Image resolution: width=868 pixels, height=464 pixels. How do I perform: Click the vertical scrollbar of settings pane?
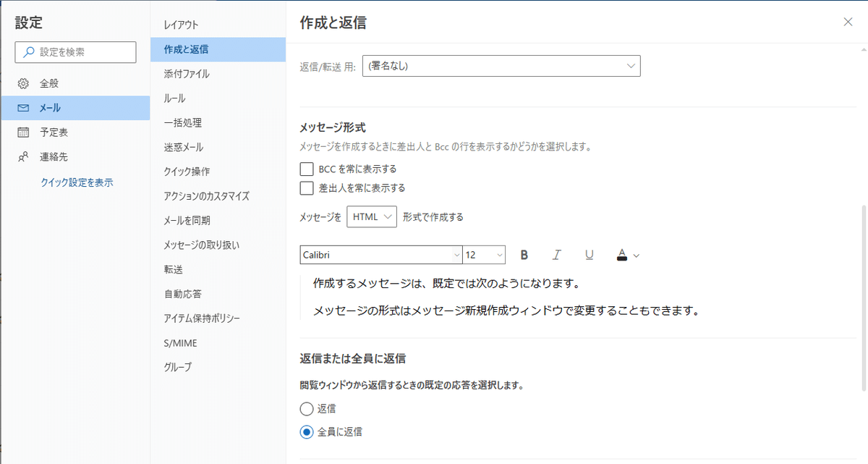coord(863,297)
